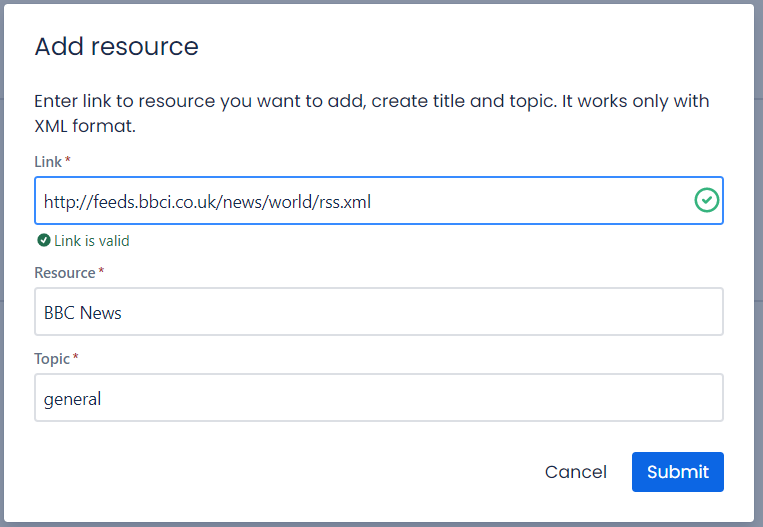Click the required asterisk beside Topic
This screenshot has width=763, height=527.
(76, 359)
